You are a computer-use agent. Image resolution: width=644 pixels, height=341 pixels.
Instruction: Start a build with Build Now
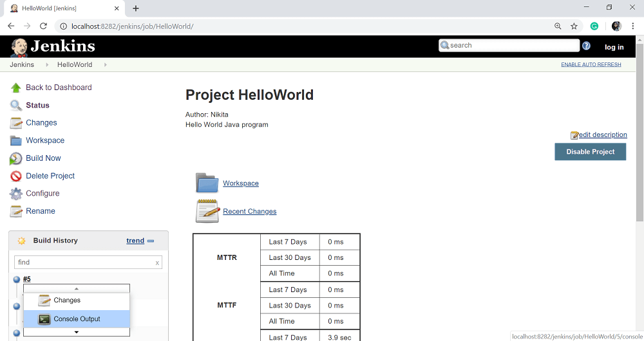[43, 158]
